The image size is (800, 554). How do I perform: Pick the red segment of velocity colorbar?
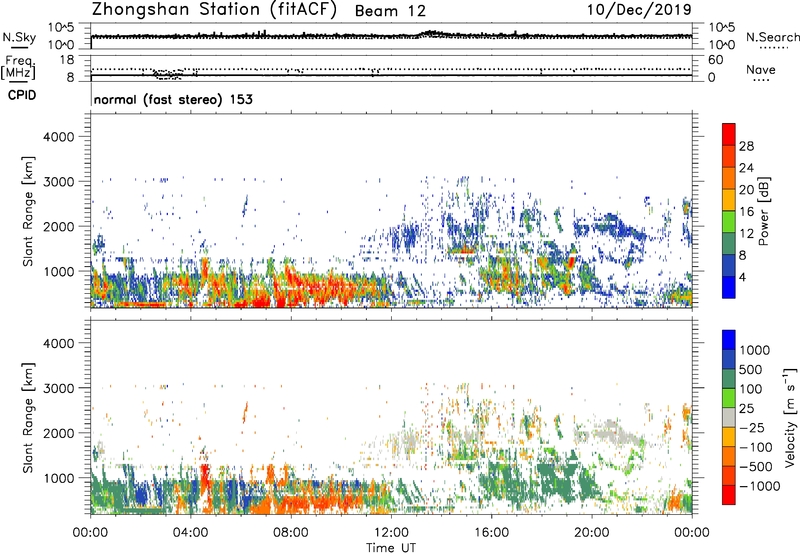(729, 495)
